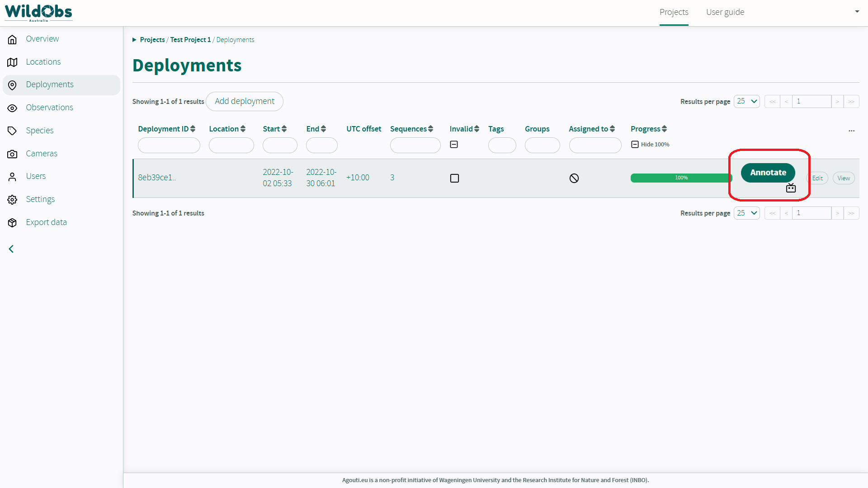Viewport: 868px width, 488px height.
Task: Click the Observations eye icon
Action: click(12, 108)
